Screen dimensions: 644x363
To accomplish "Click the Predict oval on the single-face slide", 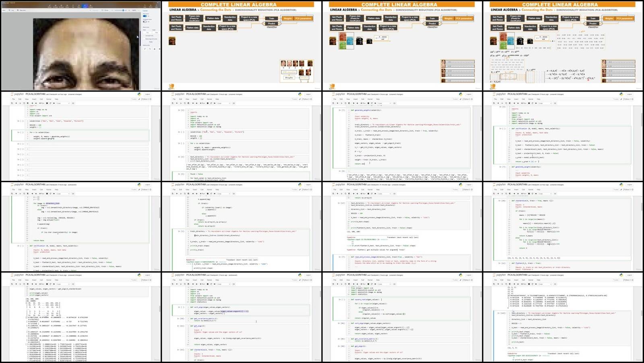I will [272, 23].
